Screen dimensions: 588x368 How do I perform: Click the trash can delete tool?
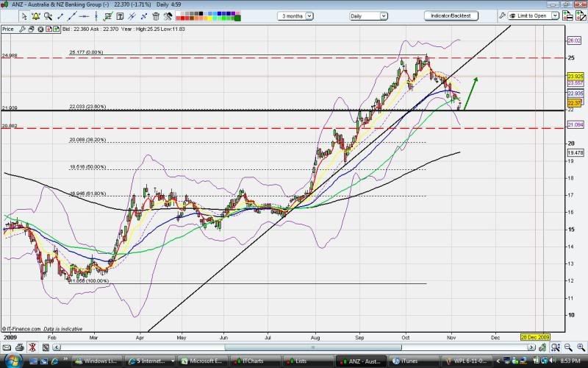coord(156,16)
